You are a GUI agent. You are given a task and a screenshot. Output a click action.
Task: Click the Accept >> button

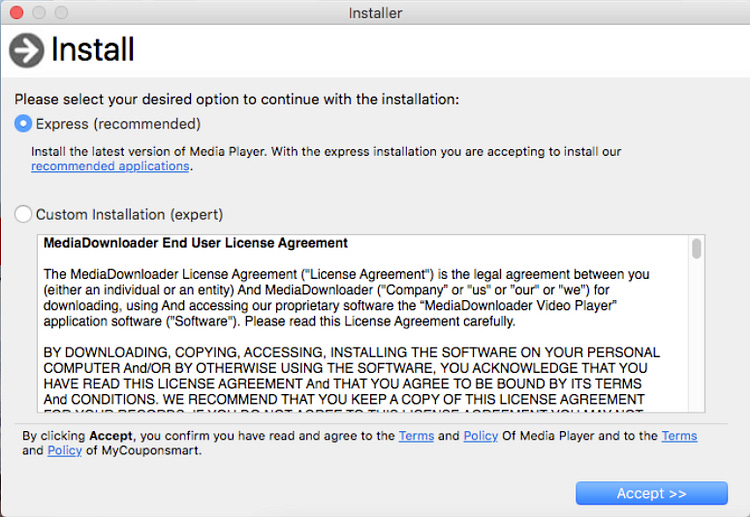coord(651,493)
